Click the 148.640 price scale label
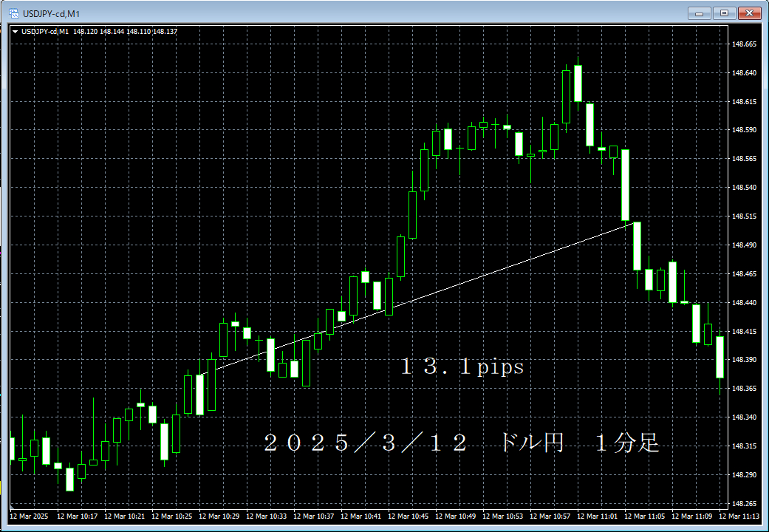769x532 pixels. point(746,73)
